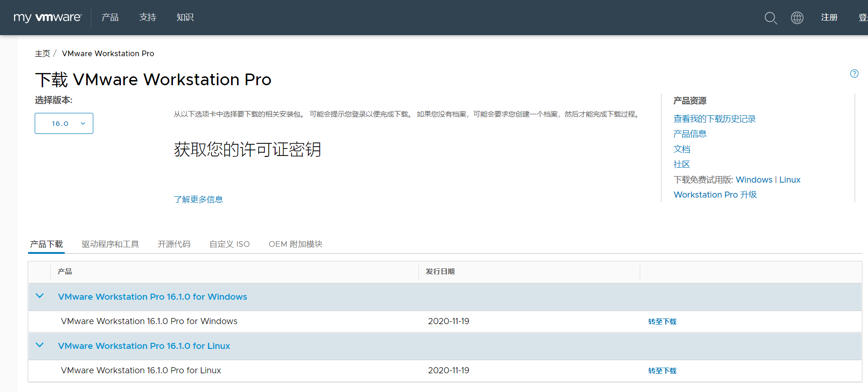The width and height of the screenshot is (868, 392).
Task: Select the Windows row release date 2020-11-19
Action: click(x=449, y=321)
